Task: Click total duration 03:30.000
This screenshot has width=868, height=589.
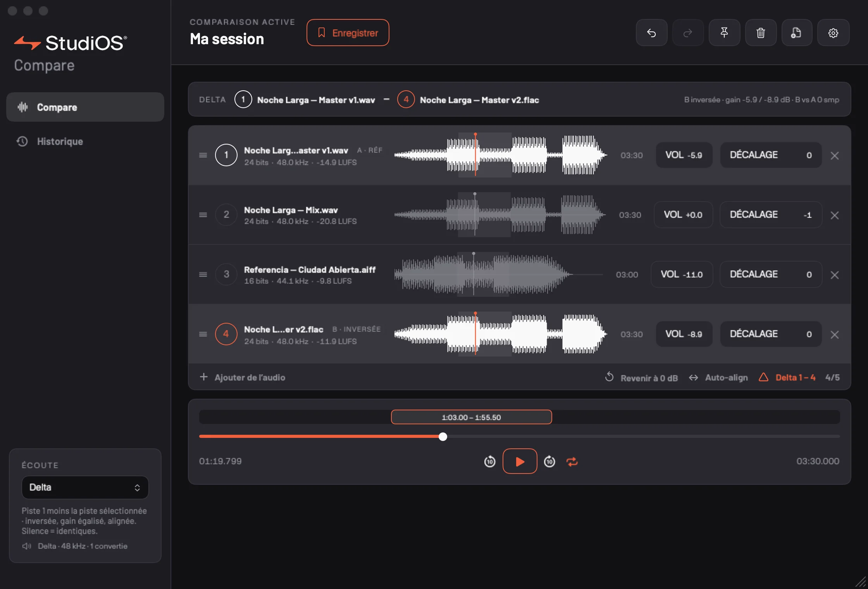Action: [818, 461]
